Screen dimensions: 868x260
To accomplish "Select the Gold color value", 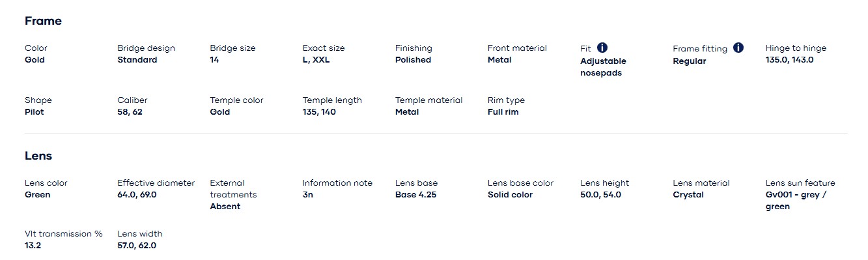I will click(x=35, y=60).
